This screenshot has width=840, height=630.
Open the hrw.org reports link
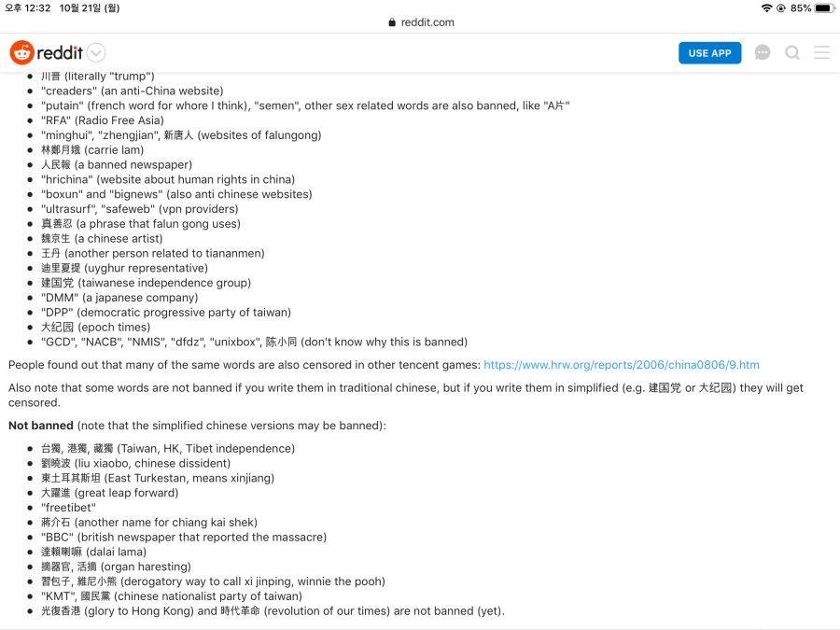(x=621, y=365)
